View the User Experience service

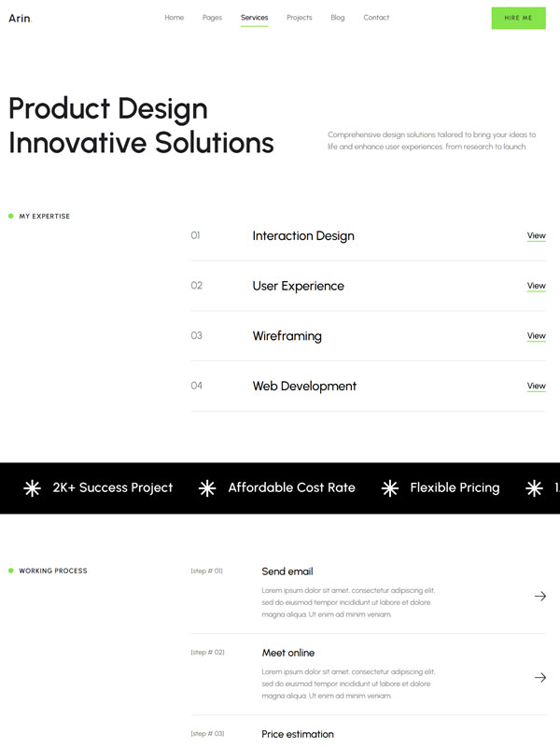(536, 286)
